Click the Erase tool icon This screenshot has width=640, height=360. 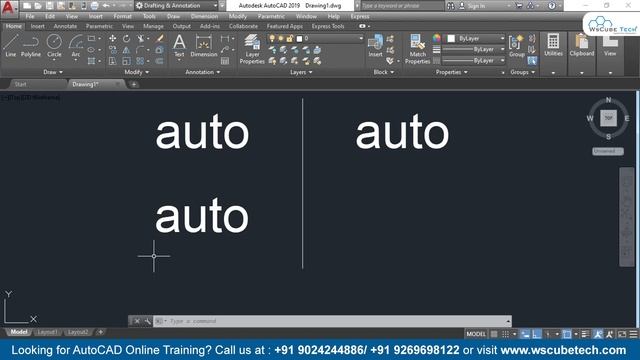pyautogui.click(x=160, y=39)
